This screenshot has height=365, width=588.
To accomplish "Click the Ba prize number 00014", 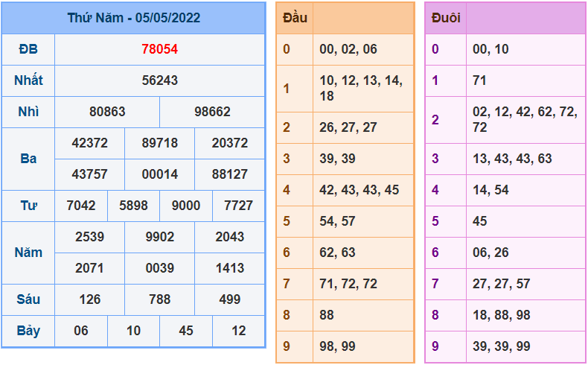I will (x=160, y=174).
